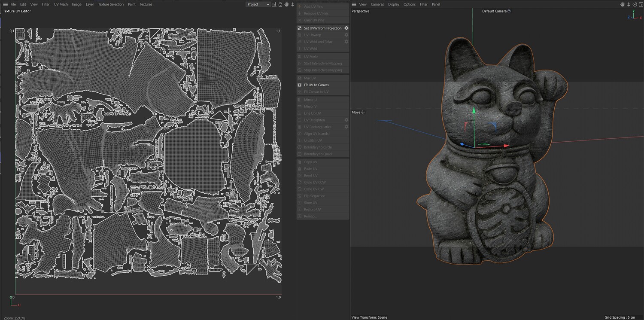Open Set UVW from Projection gear settings

coord(346,28)
